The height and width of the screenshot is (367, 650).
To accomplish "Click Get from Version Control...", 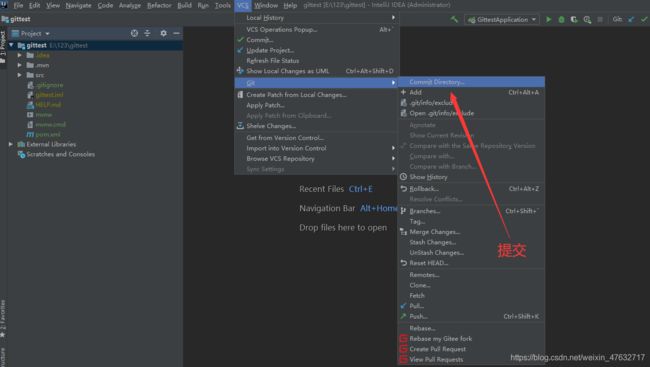I will (317, 138).
